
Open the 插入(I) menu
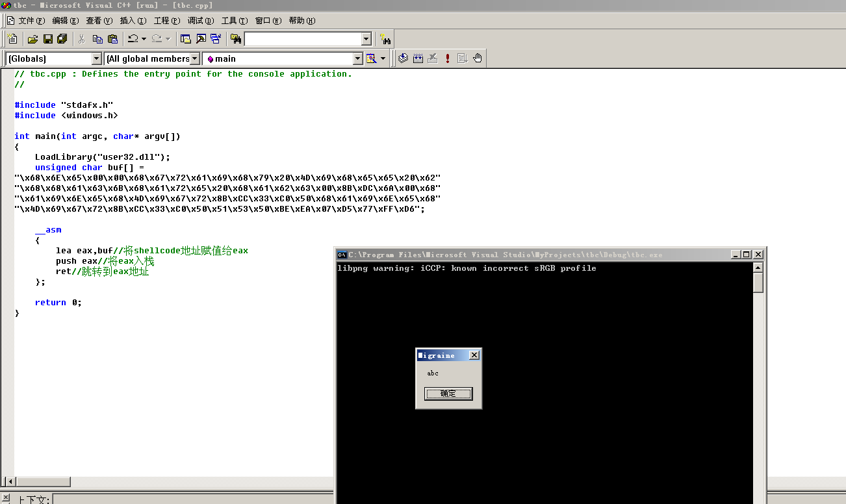[x=133, y=21]
